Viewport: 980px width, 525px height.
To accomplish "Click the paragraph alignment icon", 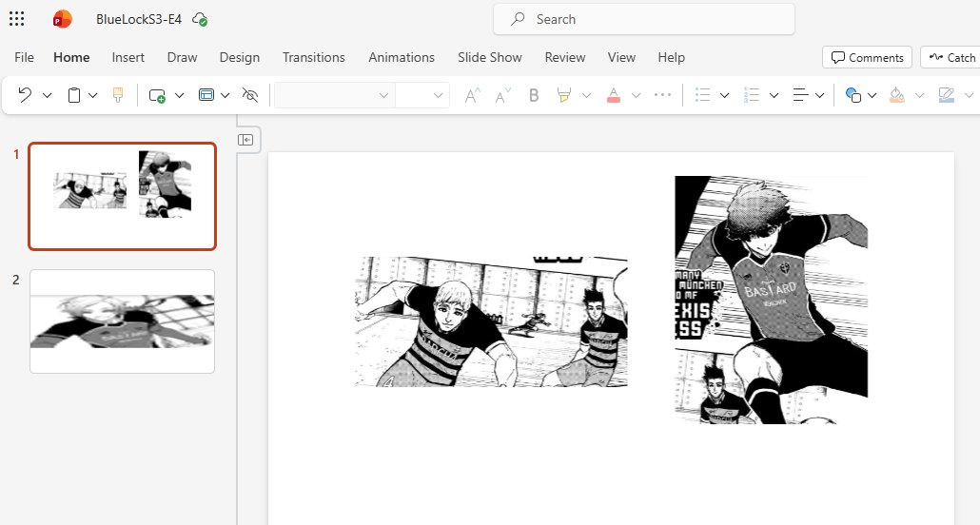I will pos(800,95).
